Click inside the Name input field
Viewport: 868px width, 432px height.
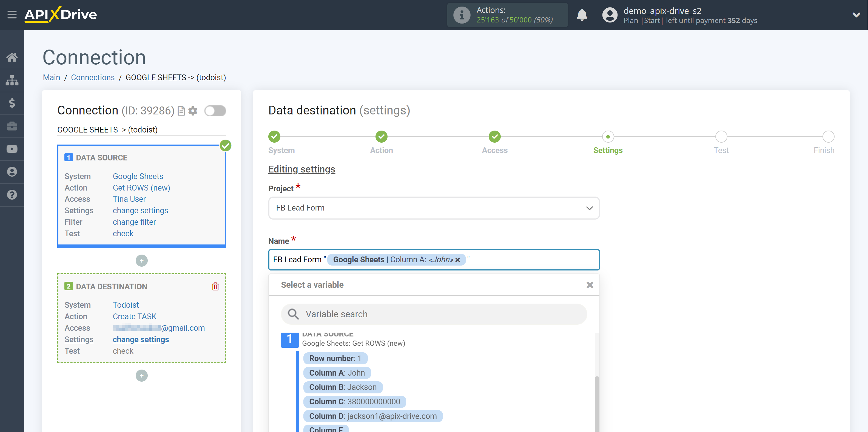[434, 260]
